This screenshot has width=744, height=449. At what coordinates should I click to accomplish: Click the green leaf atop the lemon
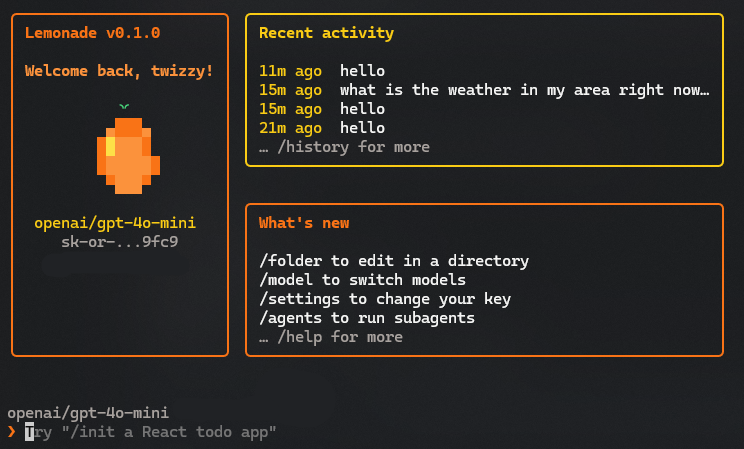click(124, 107)
